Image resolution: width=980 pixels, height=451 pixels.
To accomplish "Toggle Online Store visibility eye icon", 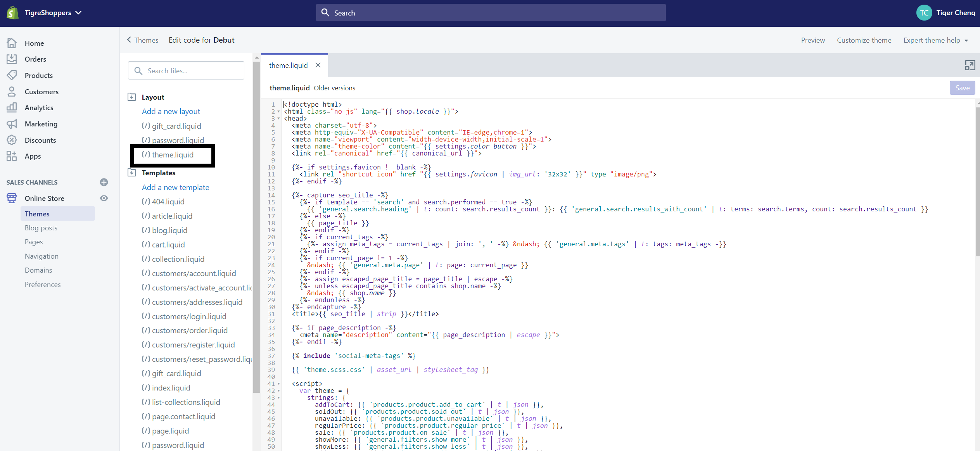I will coord(104,198).
